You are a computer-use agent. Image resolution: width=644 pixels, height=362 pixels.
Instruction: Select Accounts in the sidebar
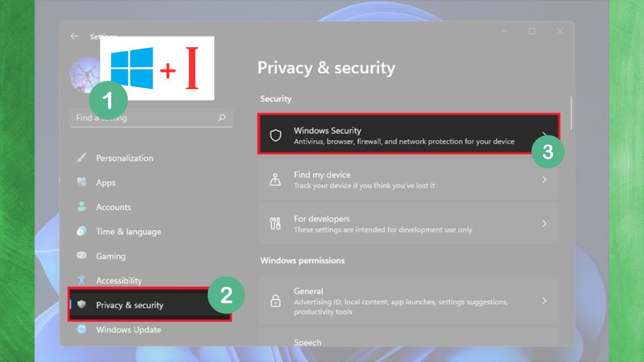[150, 208]
